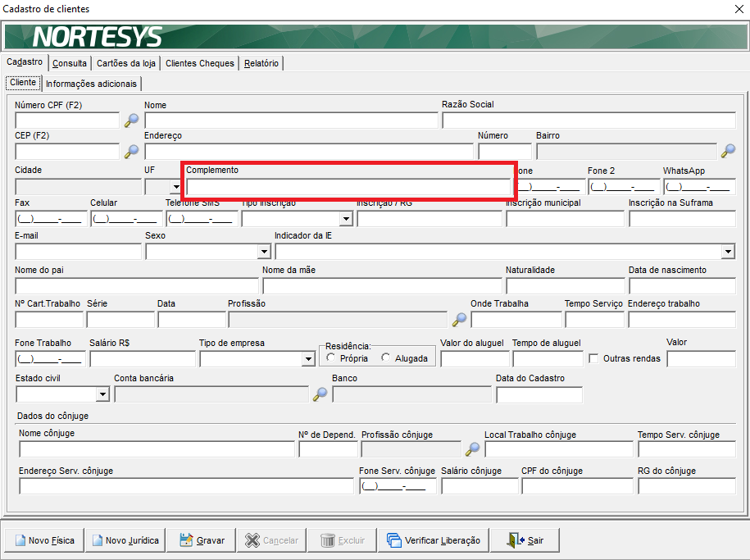Open the Bairro lookup magnifier icon
Image resolution: width=750 pixels, height=560 pixels.
(728, 151)
